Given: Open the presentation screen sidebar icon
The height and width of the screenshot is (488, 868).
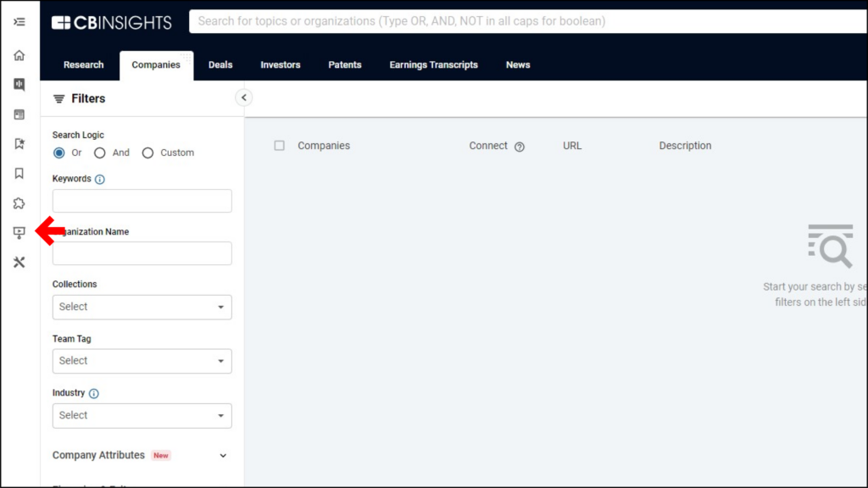Looking at the screenshot, I should (x=19, y=232).
